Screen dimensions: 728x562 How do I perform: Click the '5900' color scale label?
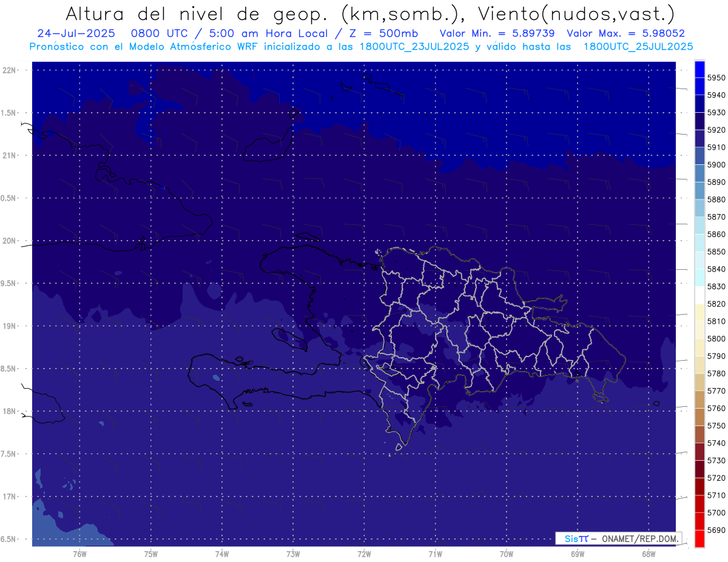click(x=716, y=164)
